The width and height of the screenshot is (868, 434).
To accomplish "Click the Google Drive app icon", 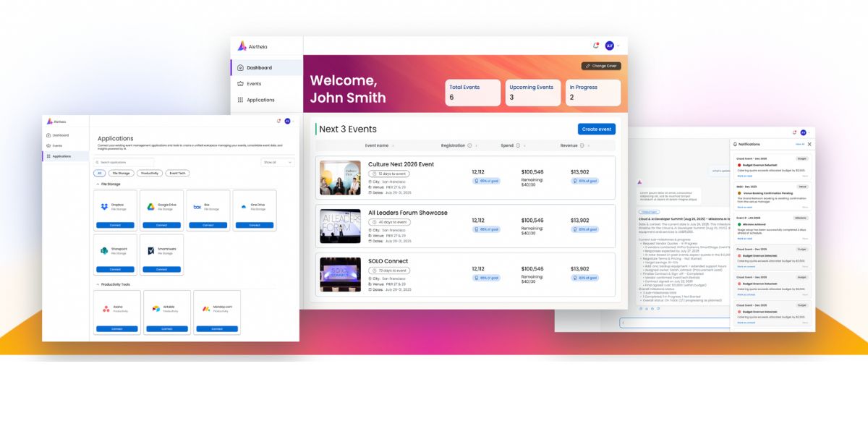I will pyautogui.click(x=151, y=206).
